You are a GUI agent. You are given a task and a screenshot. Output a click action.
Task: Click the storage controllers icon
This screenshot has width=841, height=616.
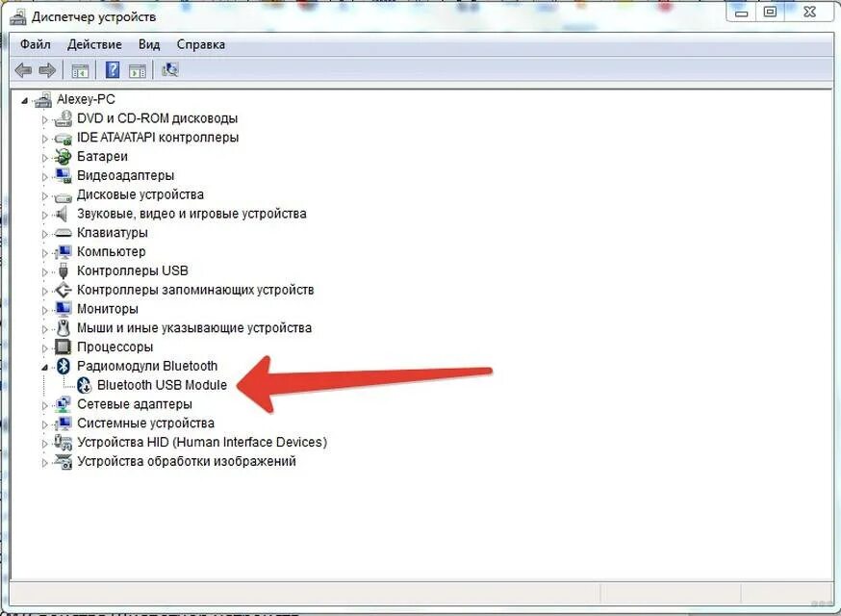[x=64, y=290]
